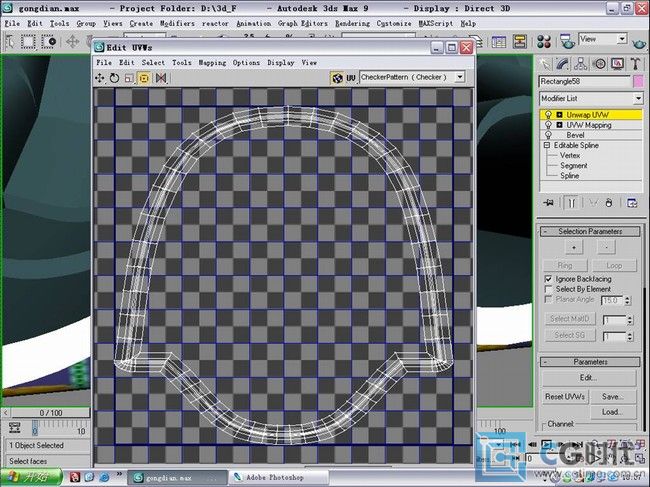
Task: Expand the UVW Mapping modifier sub-objects
Action: coord(559,125)
